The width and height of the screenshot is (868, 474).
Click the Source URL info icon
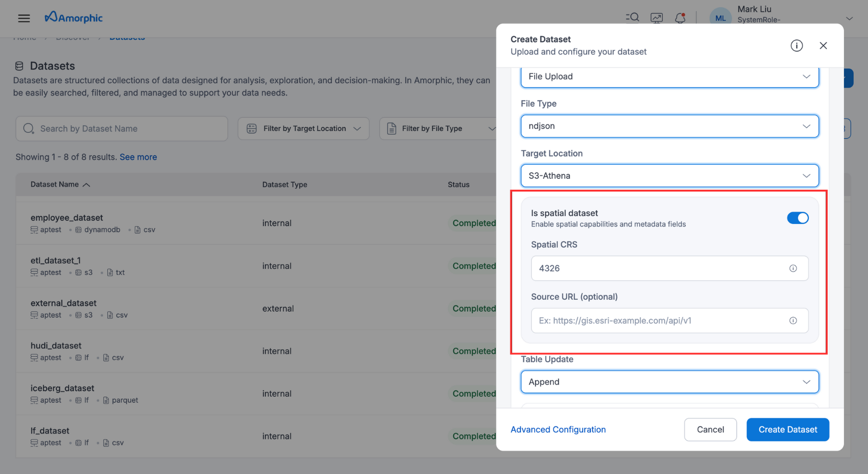pyautogui.click(x=793, y=321)
